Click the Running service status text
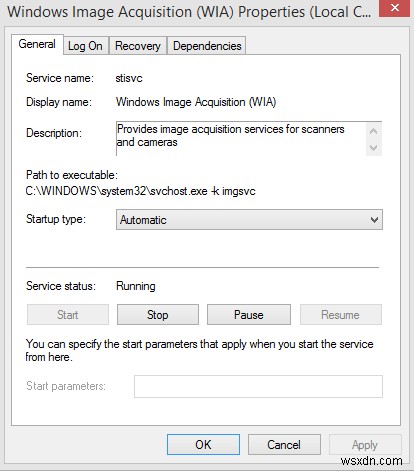The image size is (414, 471). click(x=136, y=286)
